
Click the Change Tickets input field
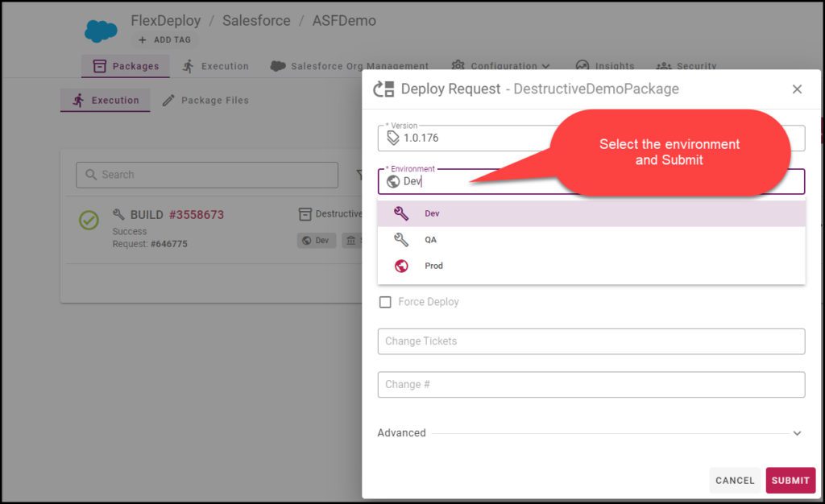click(591, 341)
